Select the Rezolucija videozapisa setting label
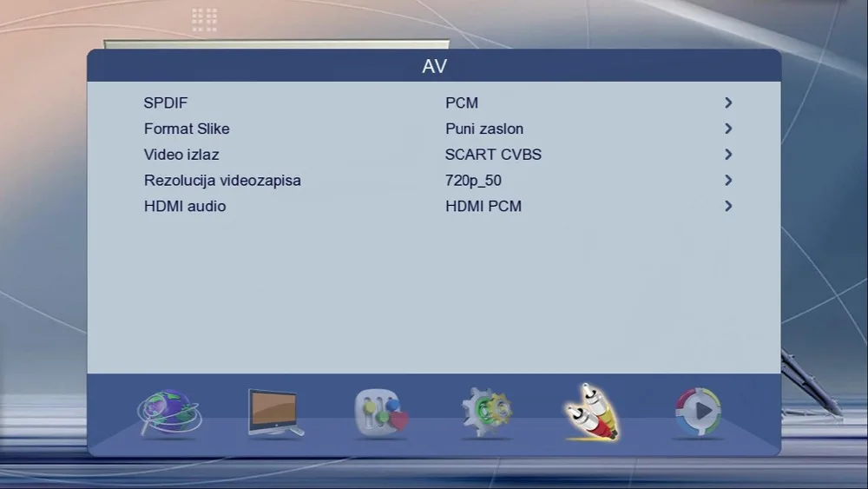This screenshot has height=489, width=868. pos(222,181)
